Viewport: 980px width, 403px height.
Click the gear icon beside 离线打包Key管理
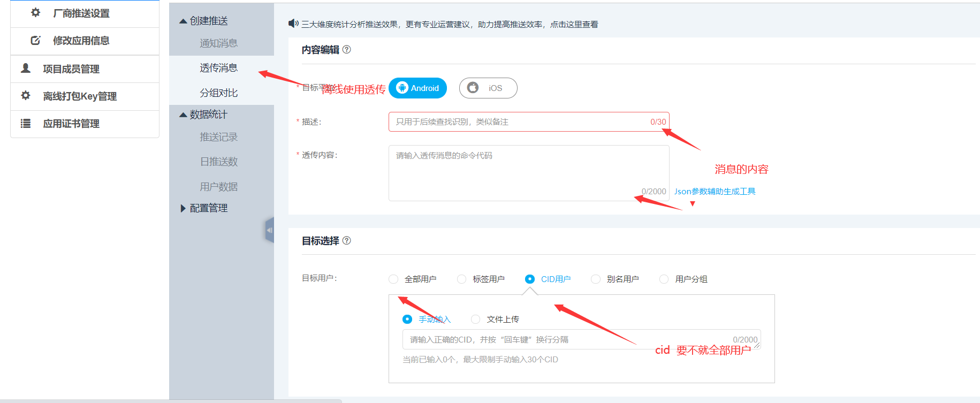pos(25,95)
